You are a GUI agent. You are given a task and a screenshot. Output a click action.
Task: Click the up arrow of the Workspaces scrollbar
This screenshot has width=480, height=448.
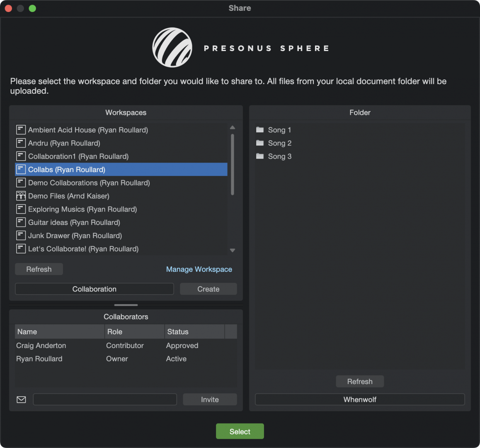[x=233, y=127]
